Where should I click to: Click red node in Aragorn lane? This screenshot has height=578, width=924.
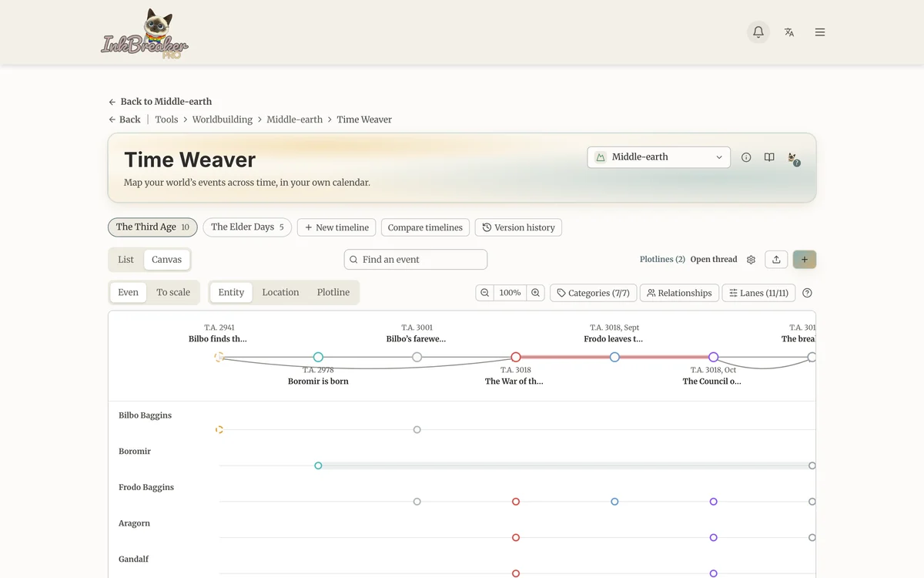[x=516, y=537]
